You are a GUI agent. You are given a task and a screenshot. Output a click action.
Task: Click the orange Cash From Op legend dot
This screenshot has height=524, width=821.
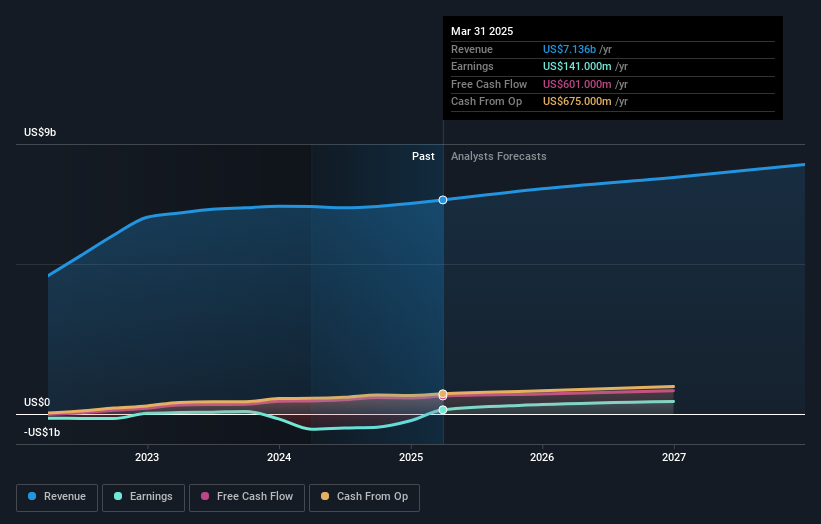click(325, 496)
